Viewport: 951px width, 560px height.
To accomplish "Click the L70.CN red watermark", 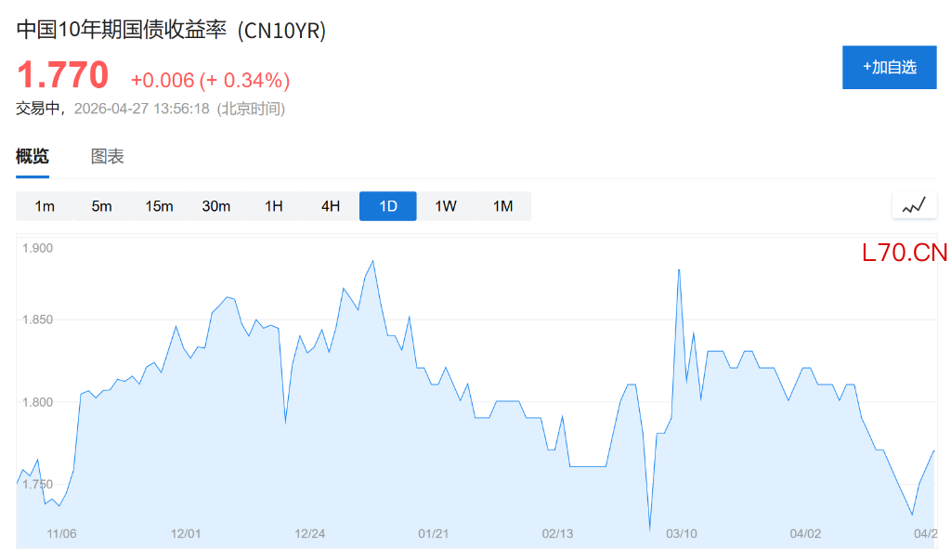I will click(x=905, y=253).
